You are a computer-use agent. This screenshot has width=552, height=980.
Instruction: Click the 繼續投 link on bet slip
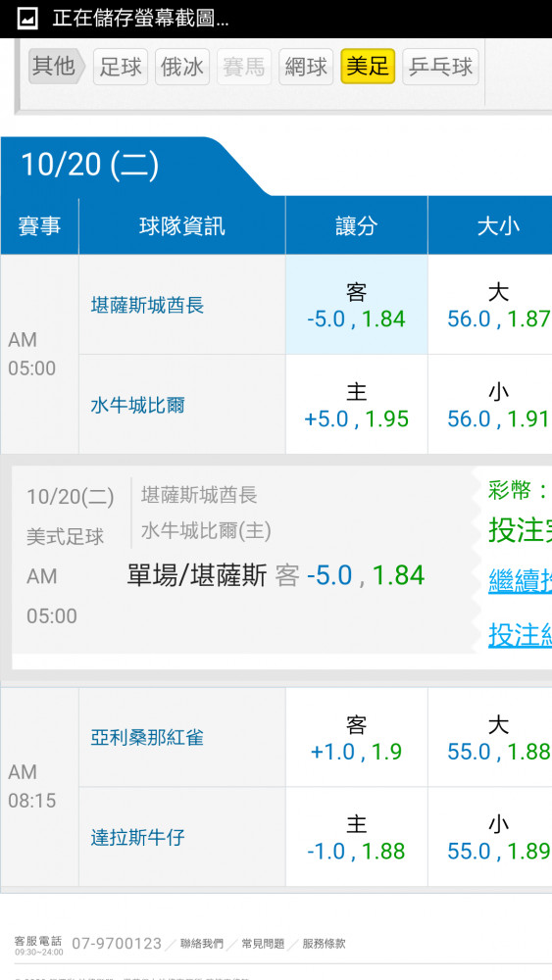pos(520,581)
